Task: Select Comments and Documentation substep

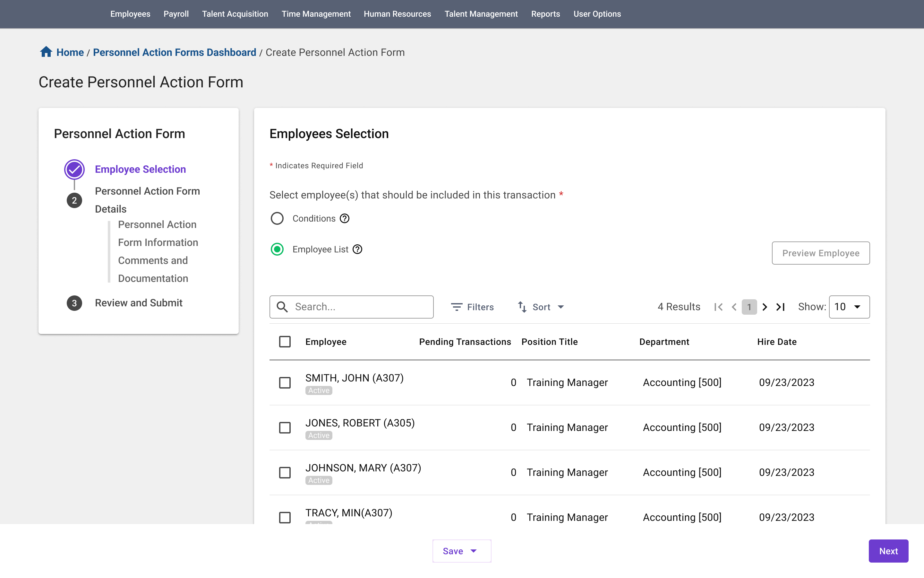Action: pyautogui.click(x=153, y=269)
